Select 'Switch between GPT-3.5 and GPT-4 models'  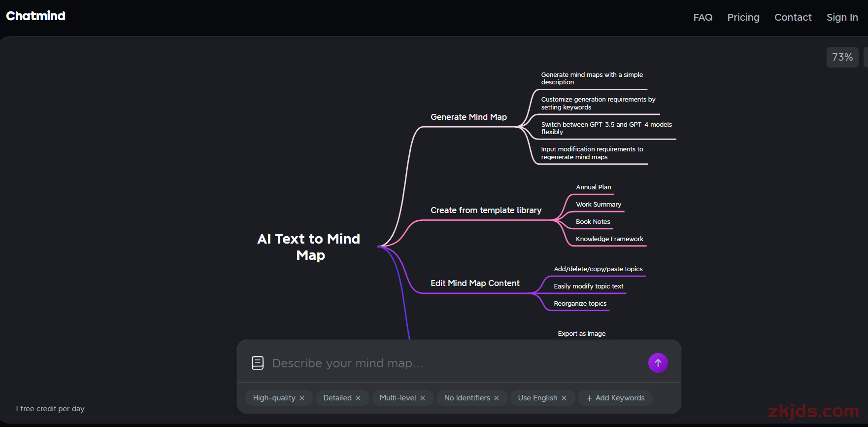(606, 128)
